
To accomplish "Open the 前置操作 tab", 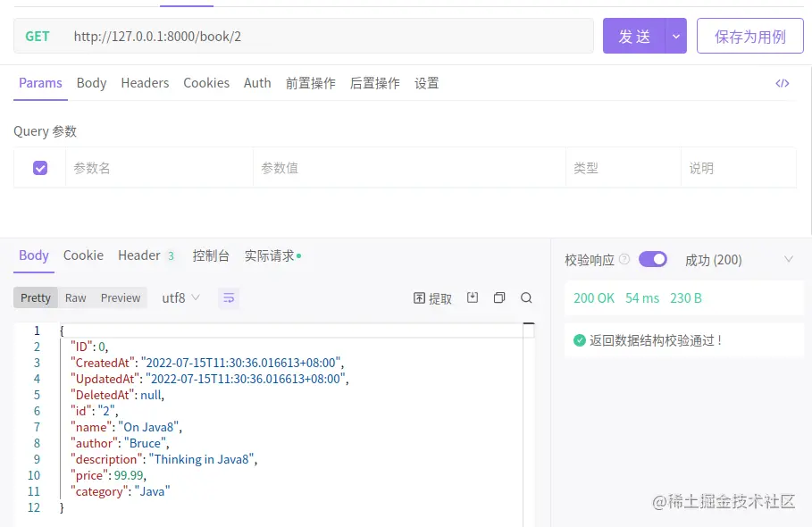I will 311,83.
